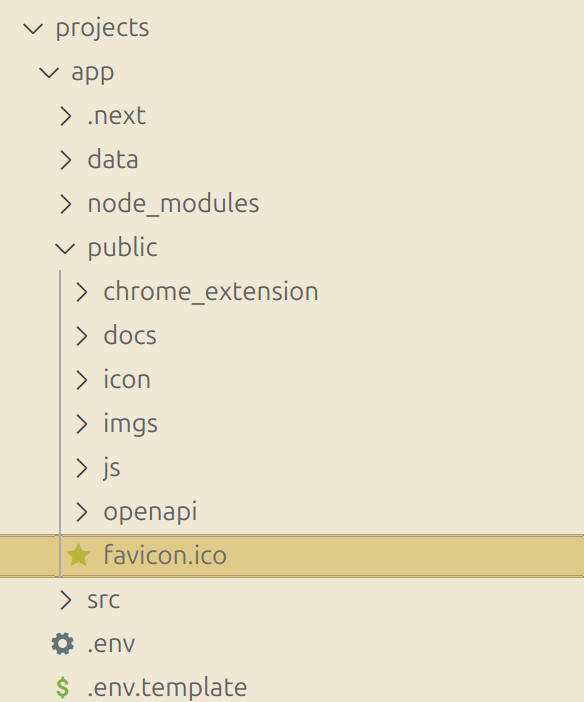
Task: Expand the data folder arrow
Action: (66, 160)
